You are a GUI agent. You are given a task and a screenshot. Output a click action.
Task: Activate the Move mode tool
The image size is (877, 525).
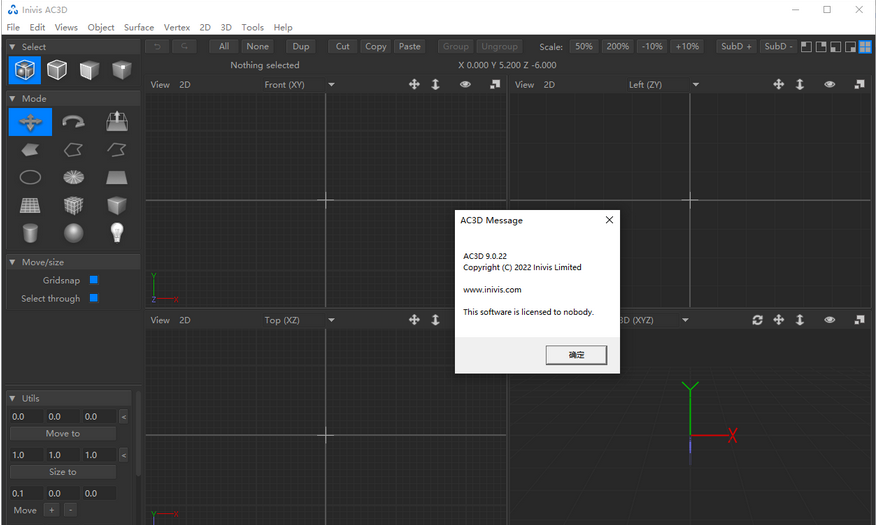30,122
